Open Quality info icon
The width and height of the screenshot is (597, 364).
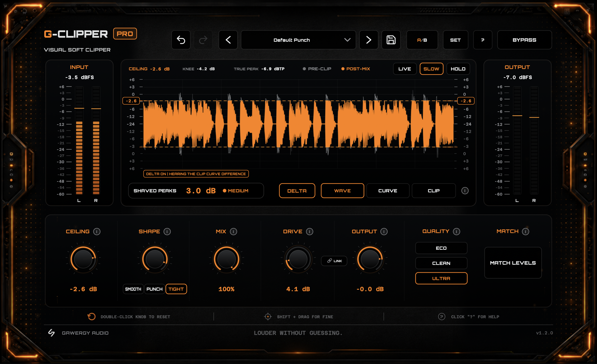coord(457,232)
